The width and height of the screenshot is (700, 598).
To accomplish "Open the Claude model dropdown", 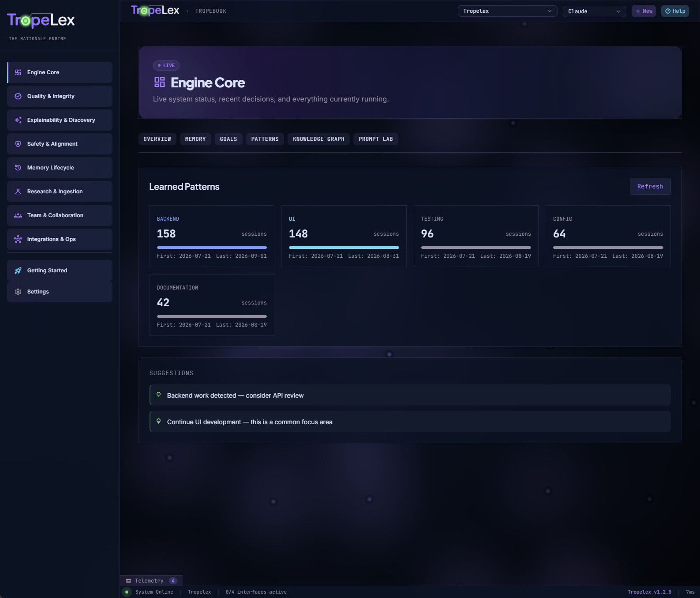I will pyautogui.click(x=594, y=11).
